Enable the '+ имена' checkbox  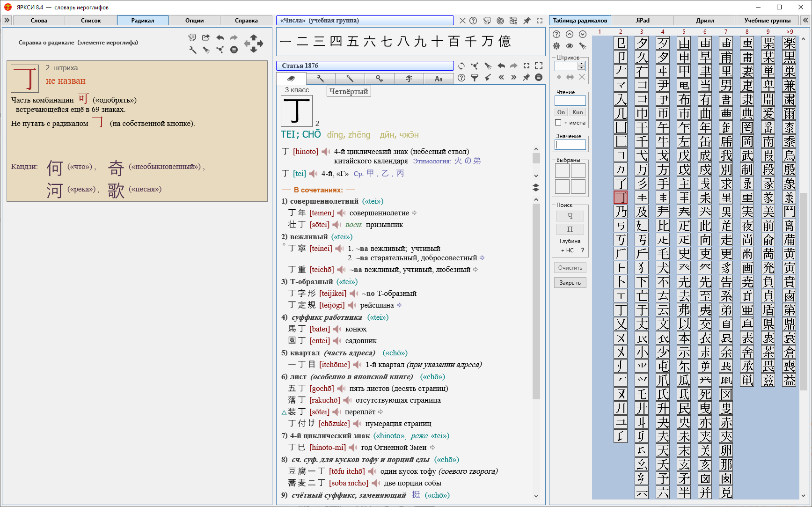coord(558,123)
